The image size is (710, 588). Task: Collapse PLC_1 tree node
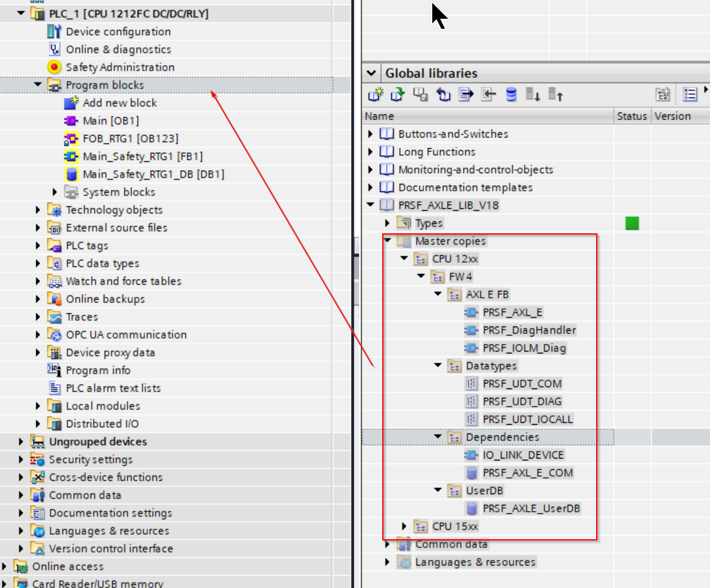pos(21,13)
